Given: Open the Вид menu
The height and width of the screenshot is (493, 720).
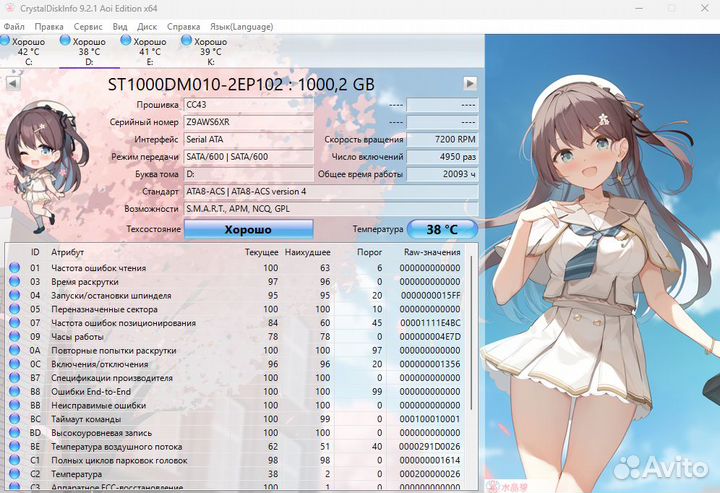Looking at the screenshot, I should [120, 27].
